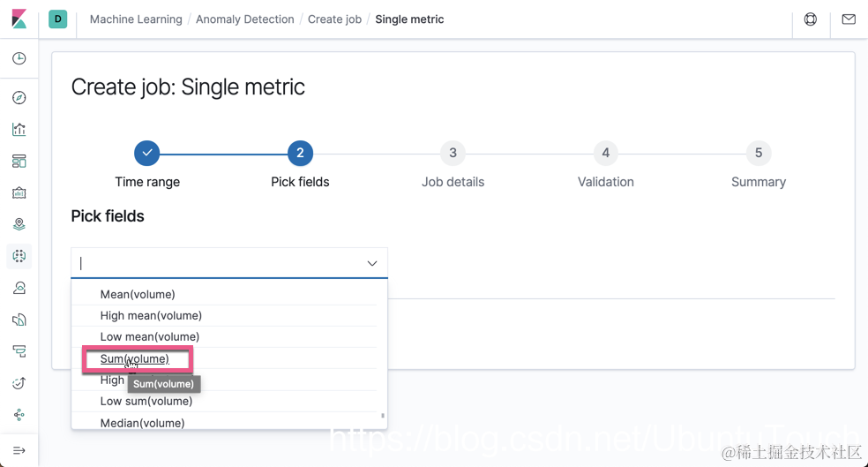Open the Discover compass icon
Screen dimensions: 868x467
click(x=19, y=98)
